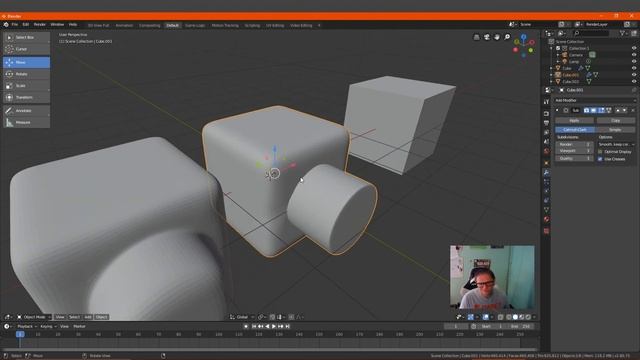Open the Output properties tab icon
The height and width of the screenshot is (360, 640).
(546, 123)
